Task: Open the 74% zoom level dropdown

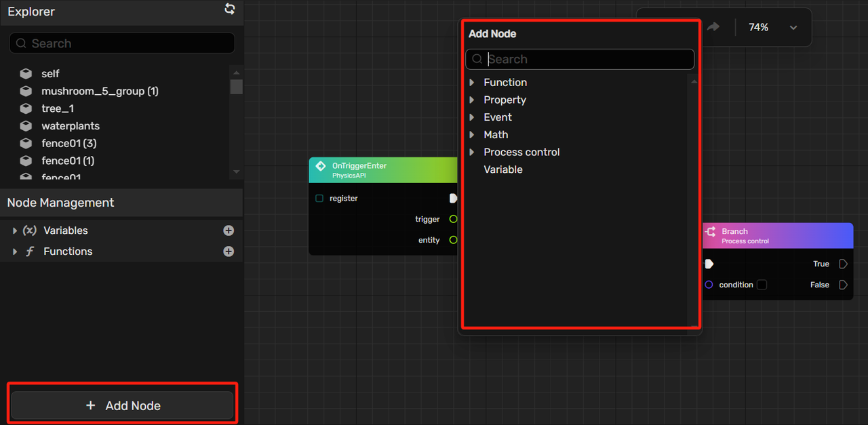Action: [x=793, y=28]
